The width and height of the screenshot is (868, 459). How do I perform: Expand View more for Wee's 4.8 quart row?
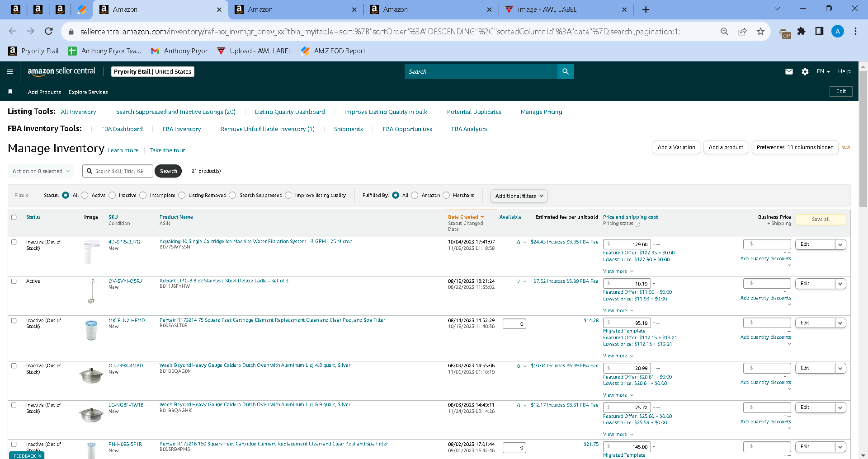[618, 395]
